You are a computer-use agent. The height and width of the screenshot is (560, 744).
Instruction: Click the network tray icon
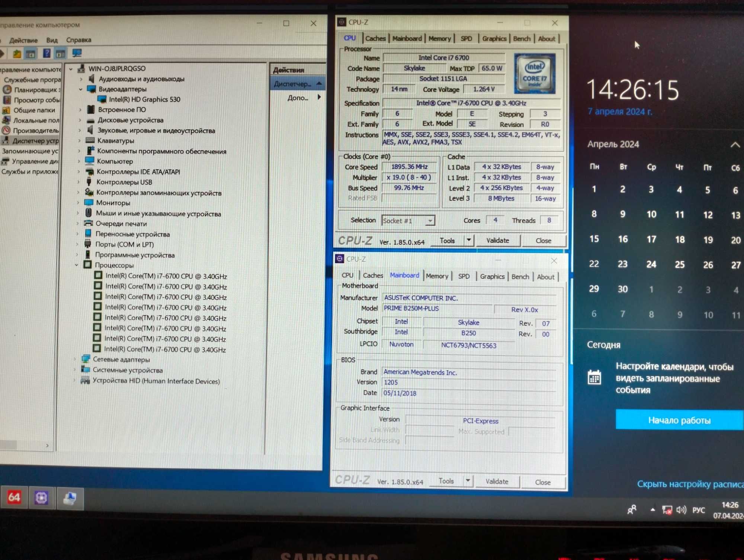coord(667,510)
